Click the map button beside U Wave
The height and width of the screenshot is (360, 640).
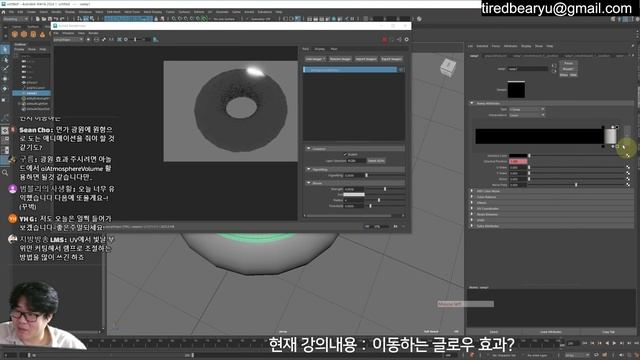[628, 167]
